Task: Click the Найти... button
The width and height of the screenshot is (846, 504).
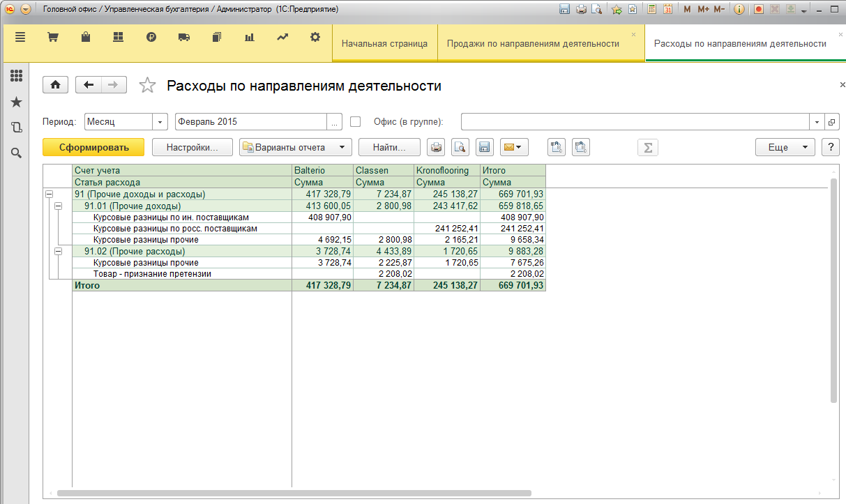Action: (389, 147)
